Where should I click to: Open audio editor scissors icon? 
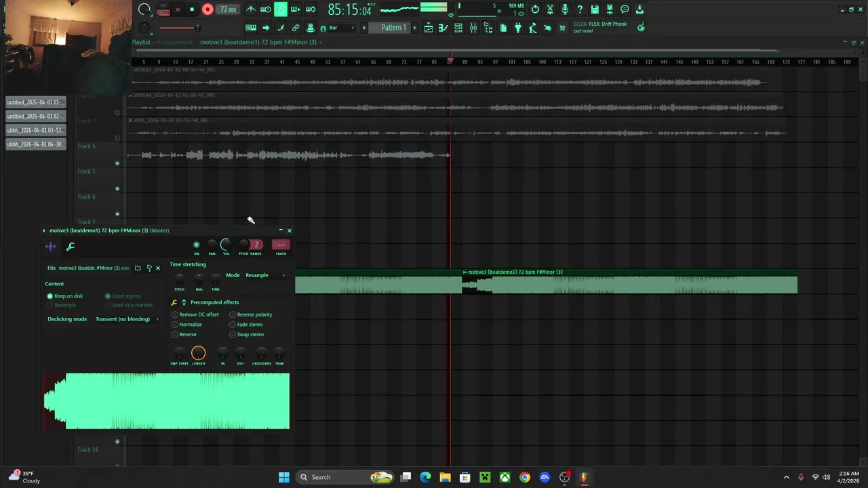pyautogui.click(x=550, y=9)
